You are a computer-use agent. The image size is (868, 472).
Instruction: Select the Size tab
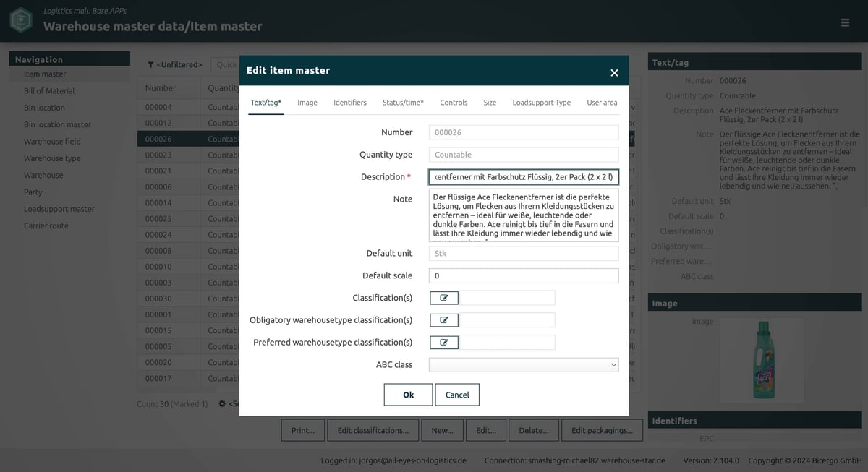(x=490, y=103)
